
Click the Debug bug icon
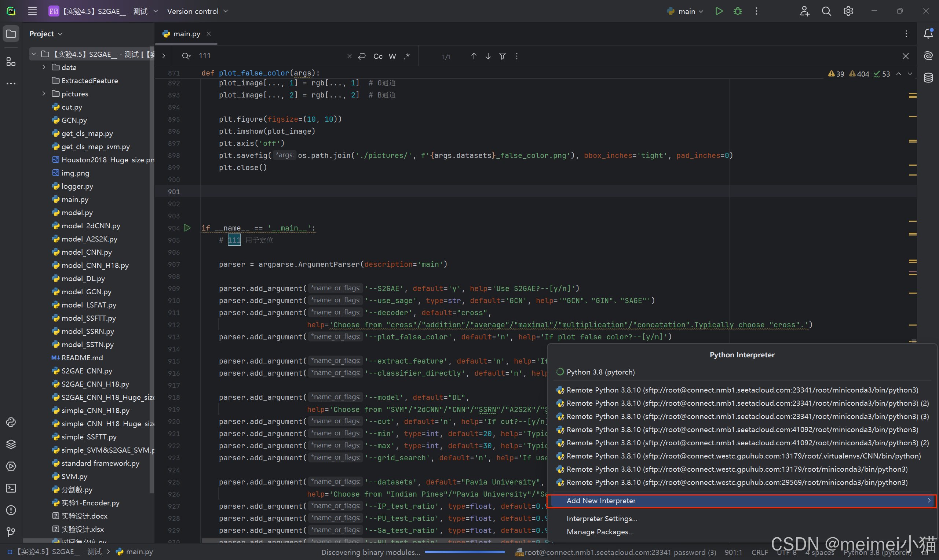737,11
